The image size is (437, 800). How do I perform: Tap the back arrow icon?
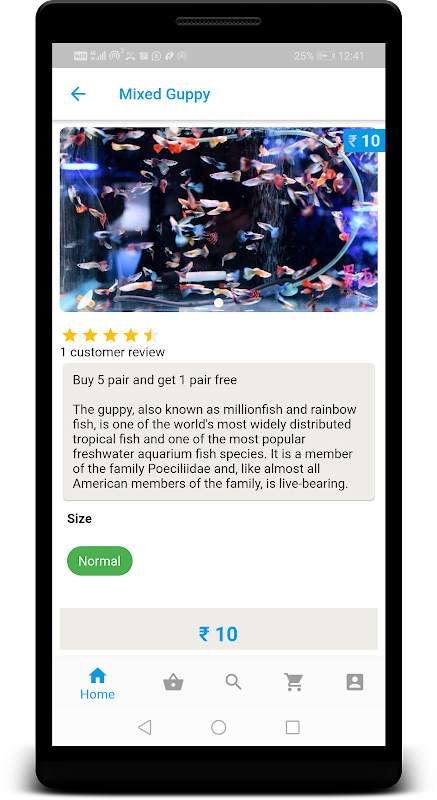click(78, 94)
